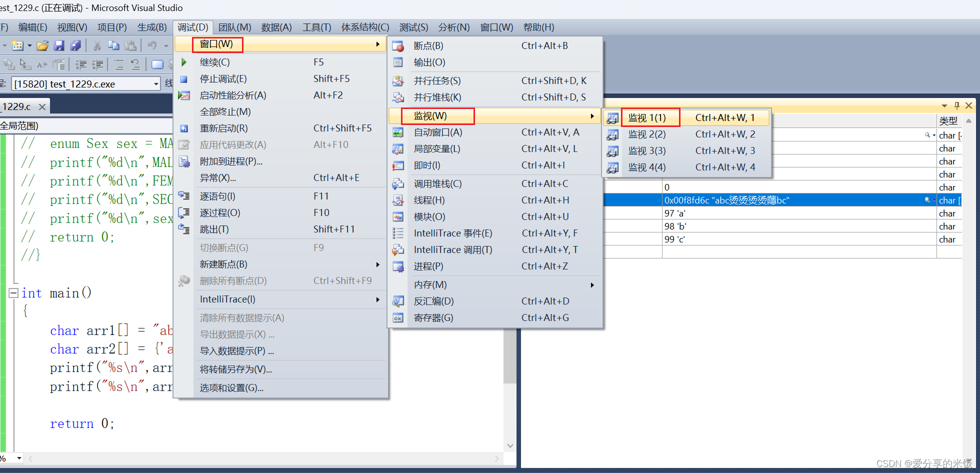Click the Open File folder icon
980x473 pixels.
pyautogui.click(x=42, y=46)
